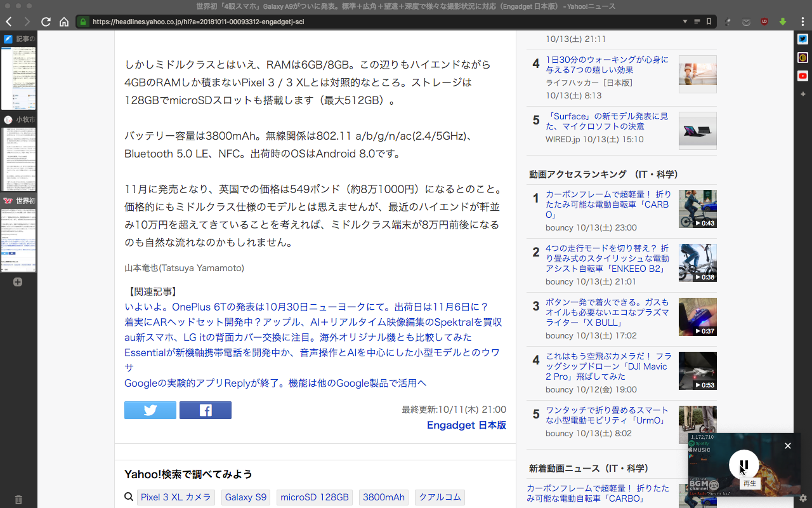
Task: Open the CARBO folding e-bike video link
Action: point(608,204)
